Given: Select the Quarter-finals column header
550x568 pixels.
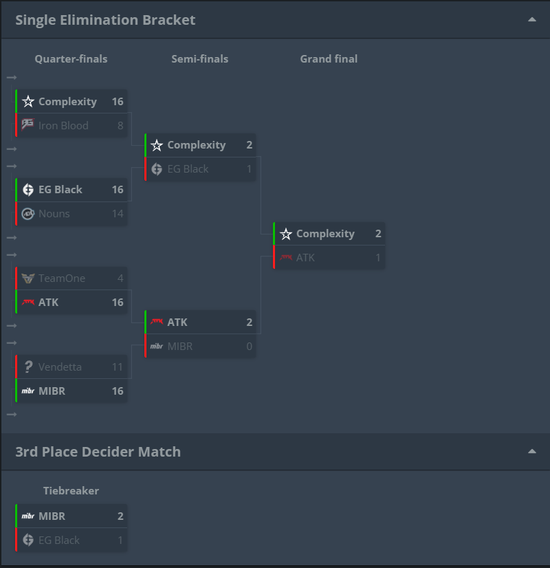Looking at the screenshot, I should point(71,59).
